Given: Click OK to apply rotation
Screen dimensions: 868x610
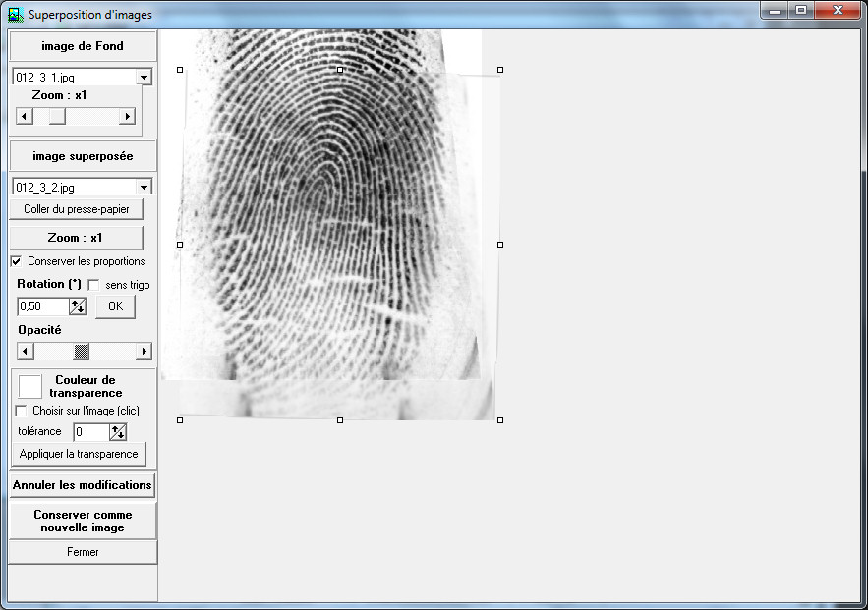Looking at the screenshot, I should 115,306.
